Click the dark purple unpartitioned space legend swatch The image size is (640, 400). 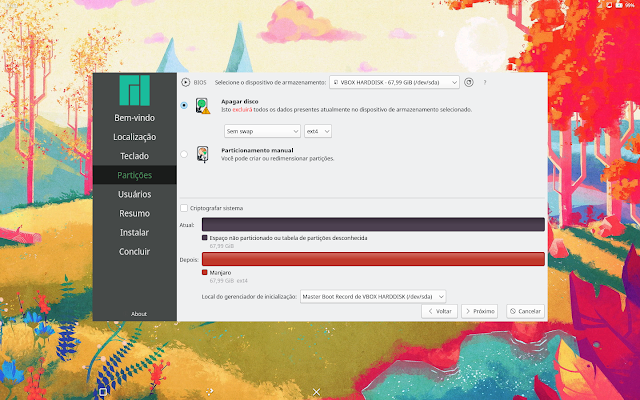pyautogui.click(x=205, y=238)
